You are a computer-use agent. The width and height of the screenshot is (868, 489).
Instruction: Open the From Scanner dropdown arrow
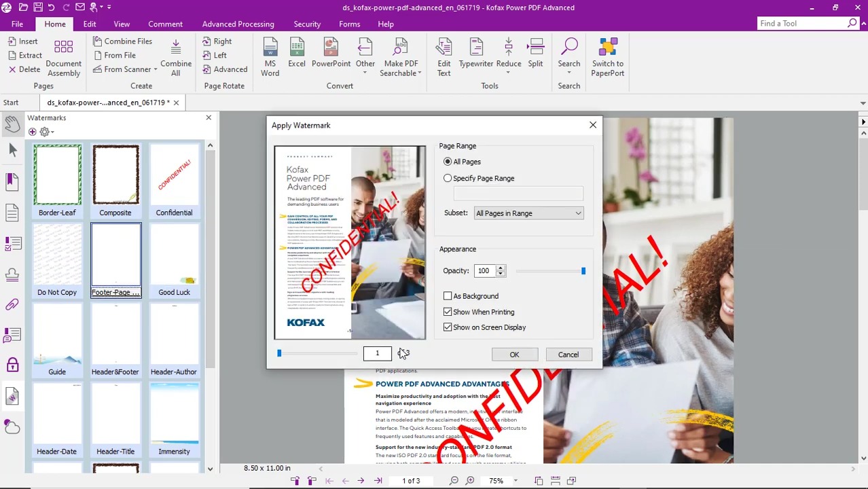tap(155, 69)
